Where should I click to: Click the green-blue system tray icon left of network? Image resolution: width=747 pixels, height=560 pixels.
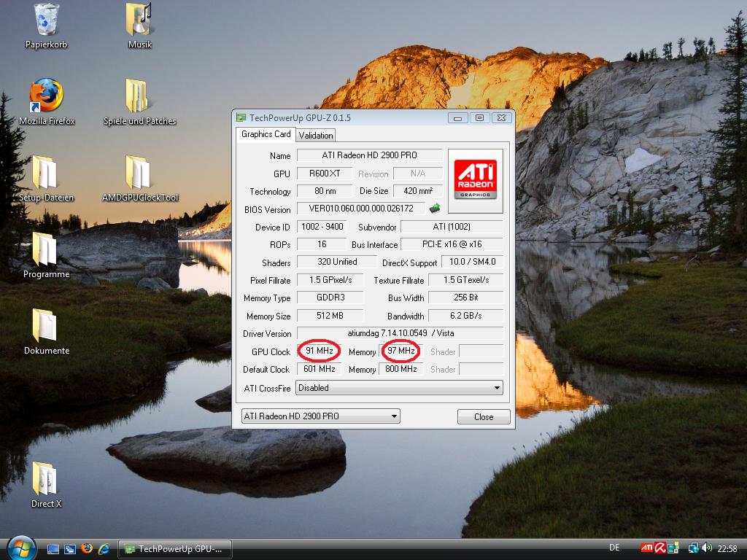pyautogui.click(x=673, y=548)
